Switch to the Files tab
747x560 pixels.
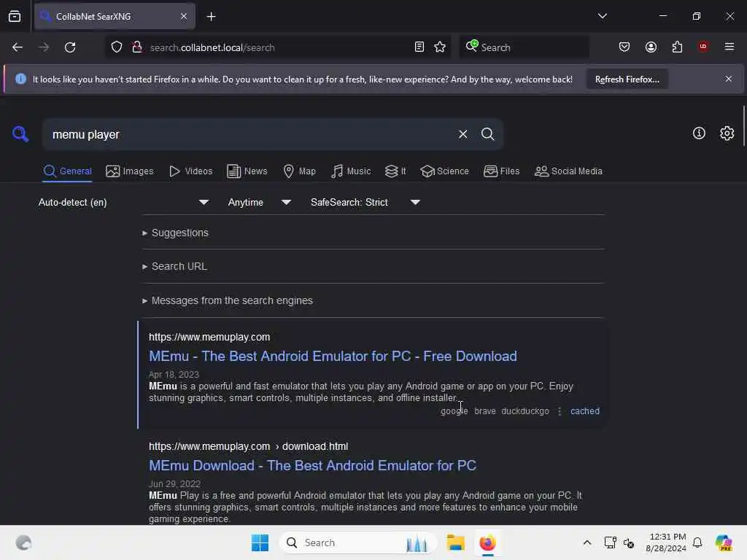coord(502,171)
